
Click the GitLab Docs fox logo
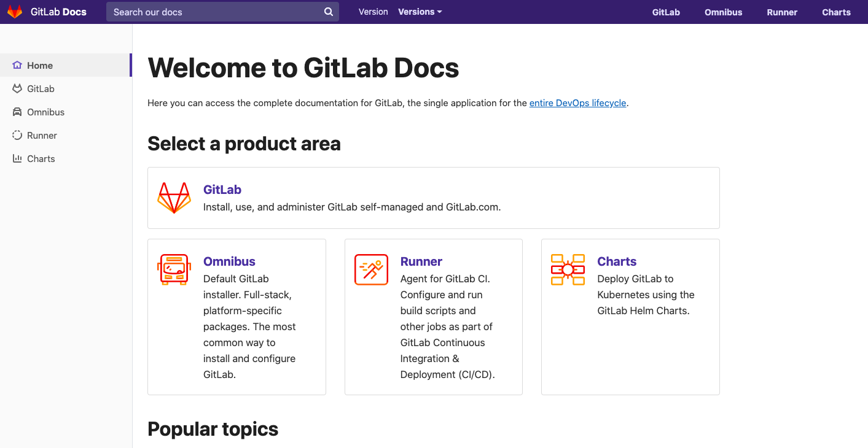(x=16, y=11)
